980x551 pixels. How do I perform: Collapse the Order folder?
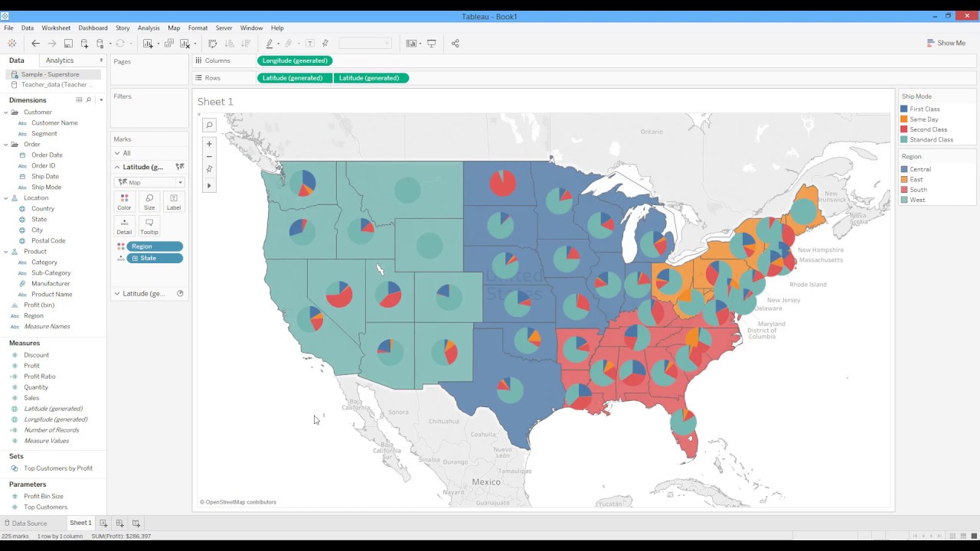click(5, 145)
